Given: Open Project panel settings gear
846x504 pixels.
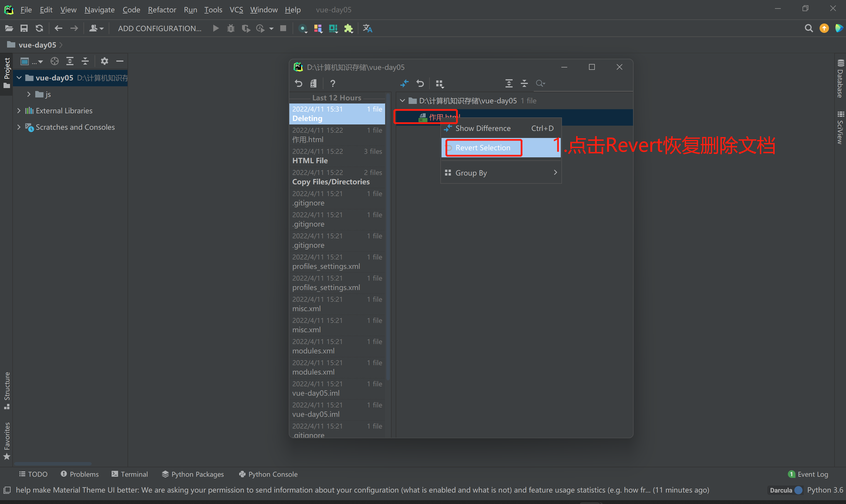Looking at the screenshot, I should point(104,61).
